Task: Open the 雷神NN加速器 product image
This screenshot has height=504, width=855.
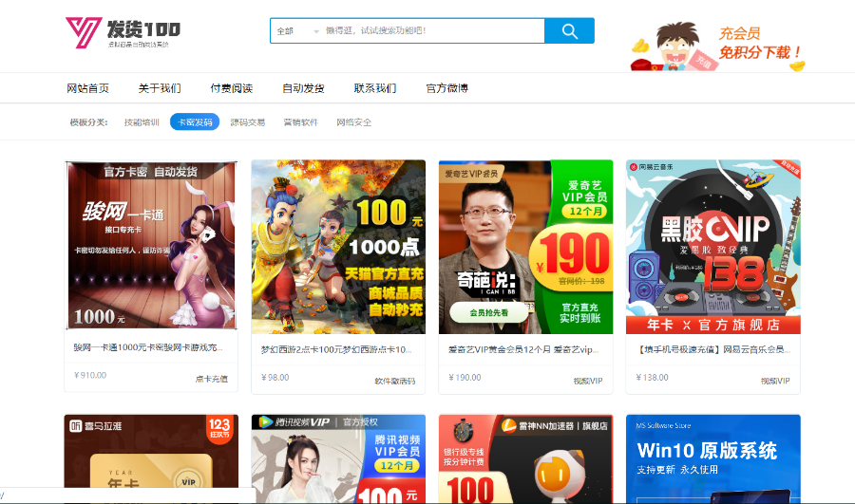Action: tap(525, 458)
